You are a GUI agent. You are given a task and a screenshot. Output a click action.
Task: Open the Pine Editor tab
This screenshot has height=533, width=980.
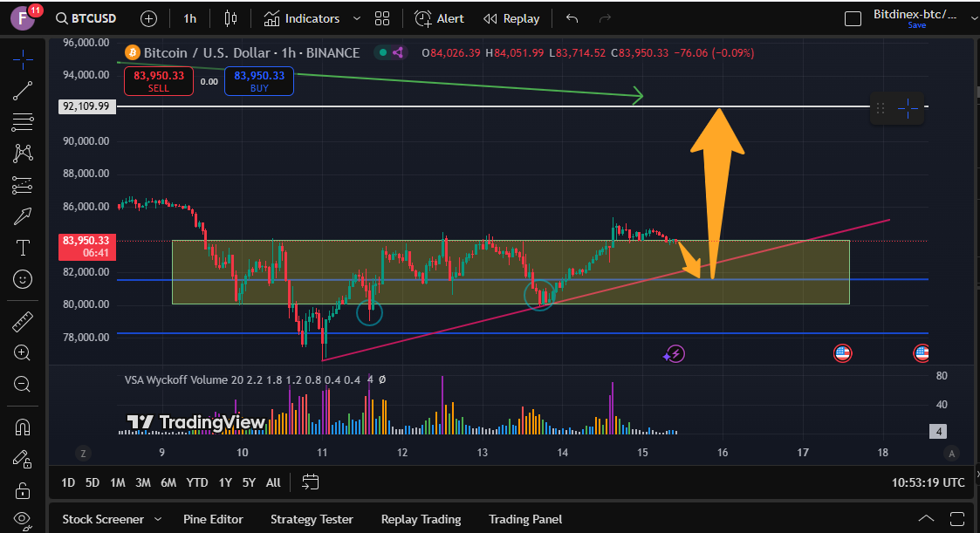coord(213,519)
